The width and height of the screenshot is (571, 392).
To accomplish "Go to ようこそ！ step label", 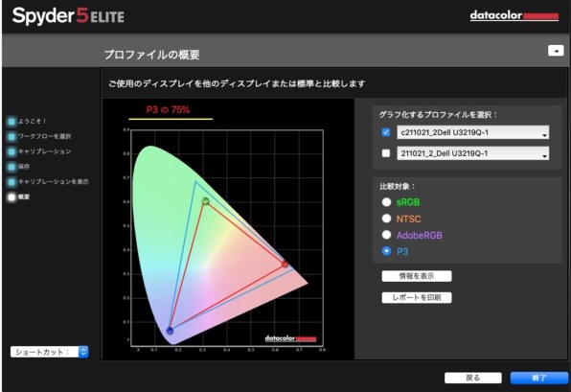I will (x=33, y=122).
